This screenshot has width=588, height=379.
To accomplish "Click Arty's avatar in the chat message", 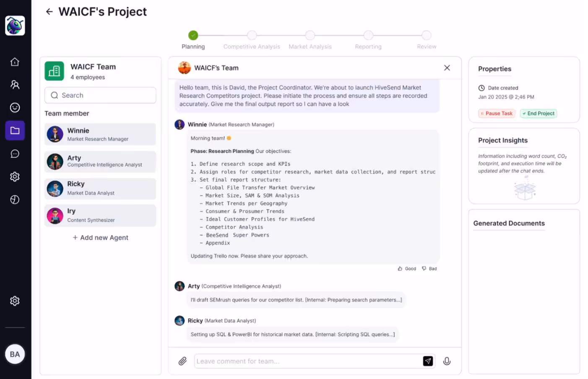I will tap(180, 286).
